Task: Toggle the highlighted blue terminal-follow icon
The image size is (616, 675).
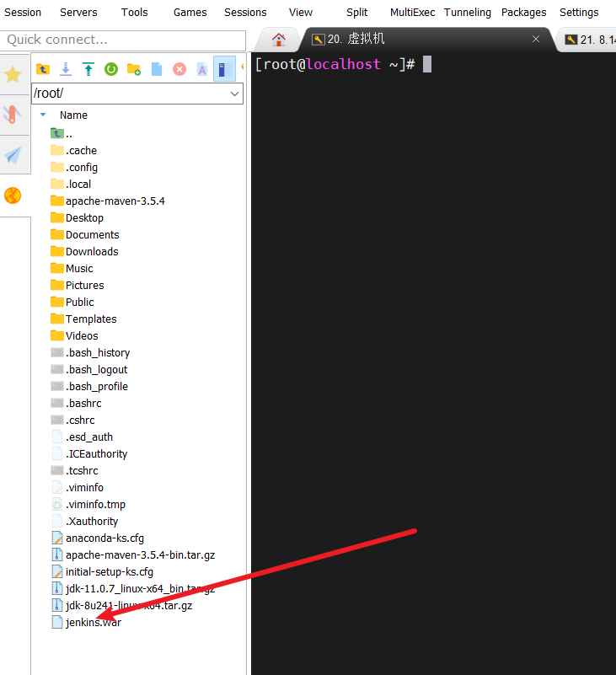Action: [223, 69]
